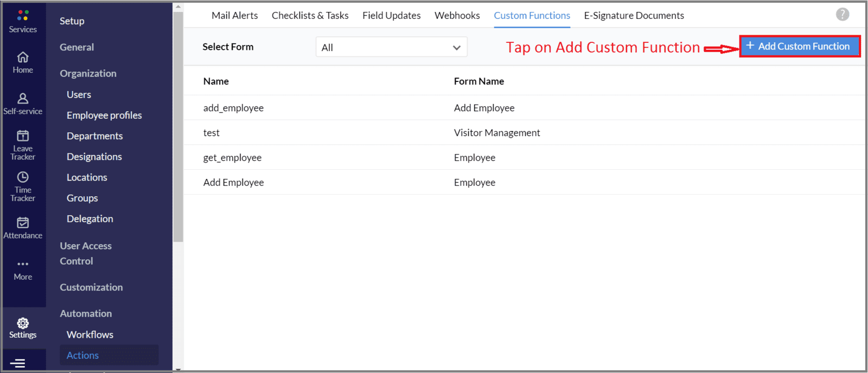The image size is (868, 373).
Task: Open Users under Organization
Action: click(x=79, y=94)
